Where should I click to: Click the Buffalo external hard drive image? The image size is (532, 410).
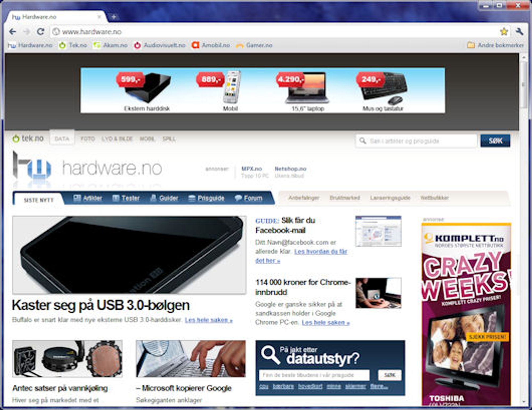click(129, 255)
